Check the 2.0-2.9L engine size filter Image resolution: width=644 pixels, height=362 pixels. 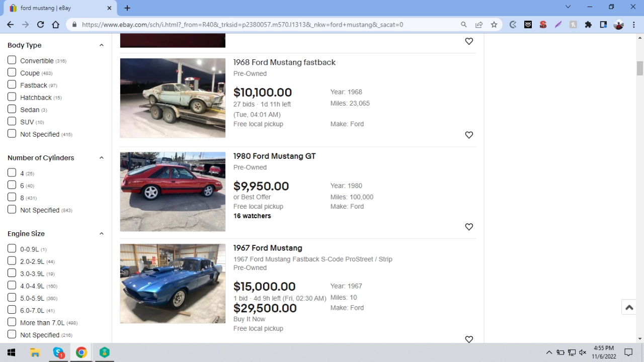coord(12,261)
